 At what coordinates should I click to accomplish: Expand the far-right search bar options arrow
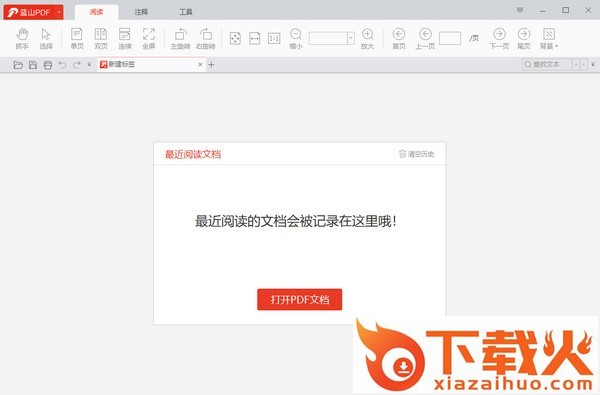coord(593,64)
